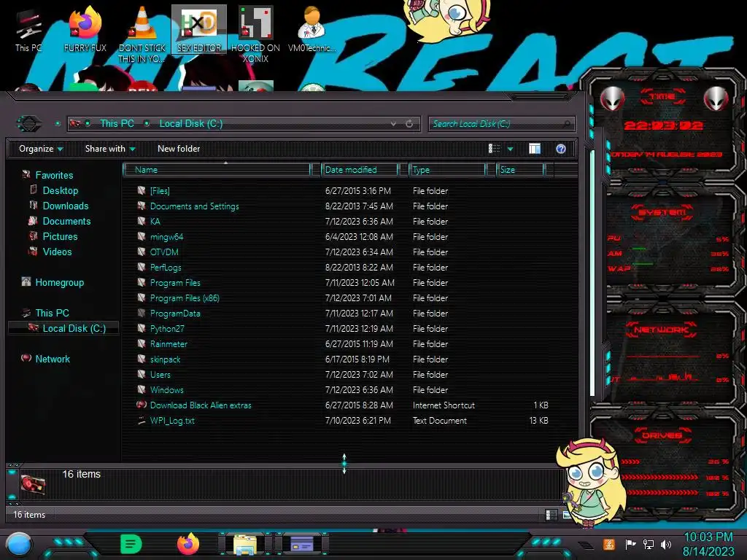Open the explorer help button

561,149
